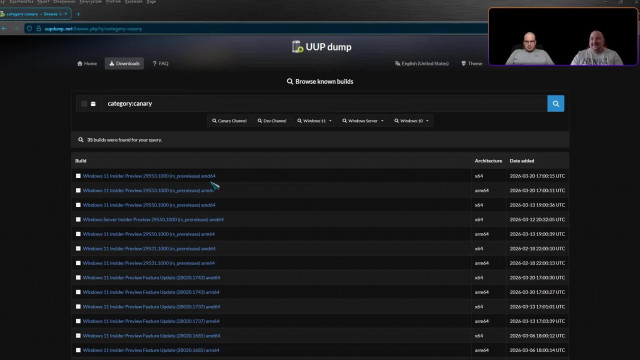This screenshot has height=360, width=640.
Task: Open Feature Update (28020.1737) arm64 link
Action: point(151,321)
